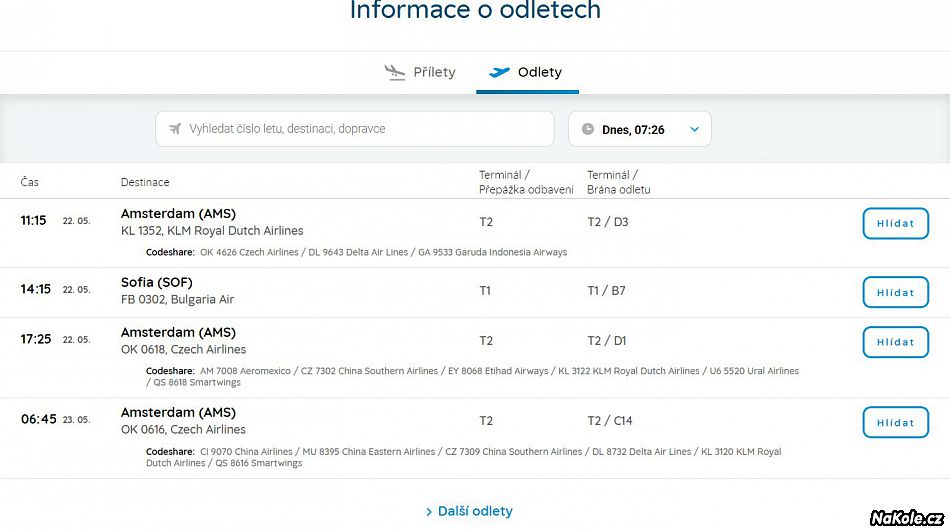This screenshot has height=531, width=950.
Task: Select the Sofia (SOF) destination
Action: 156,282
